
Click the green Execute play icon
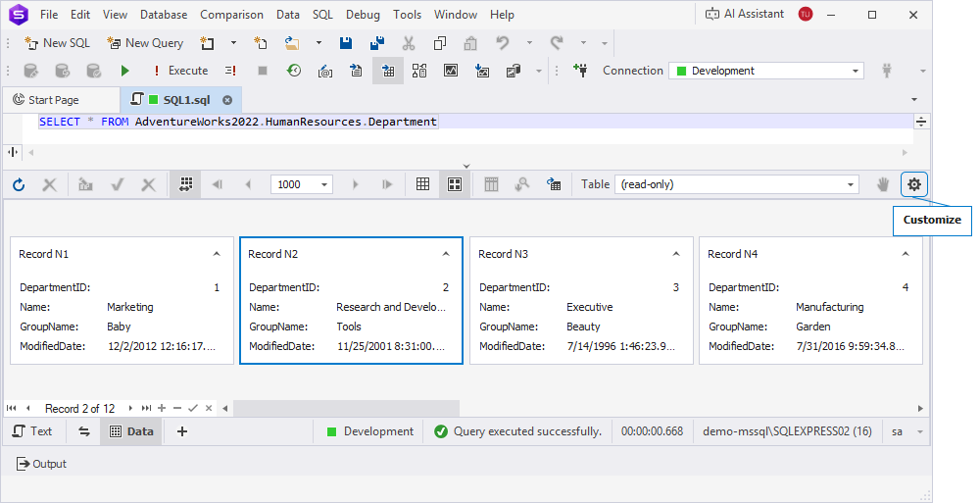coord(124,71)
